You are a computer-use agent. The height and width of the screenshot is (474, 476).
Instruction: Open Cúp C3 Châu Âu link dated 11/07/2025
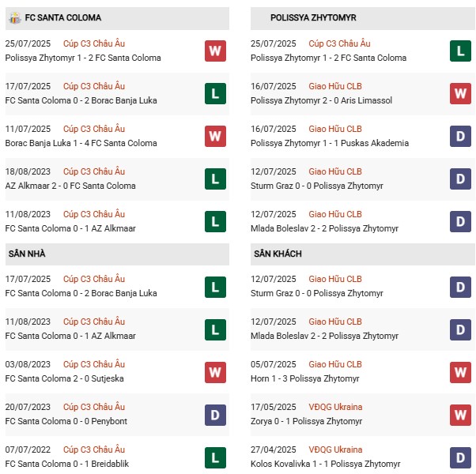[94, 129]
